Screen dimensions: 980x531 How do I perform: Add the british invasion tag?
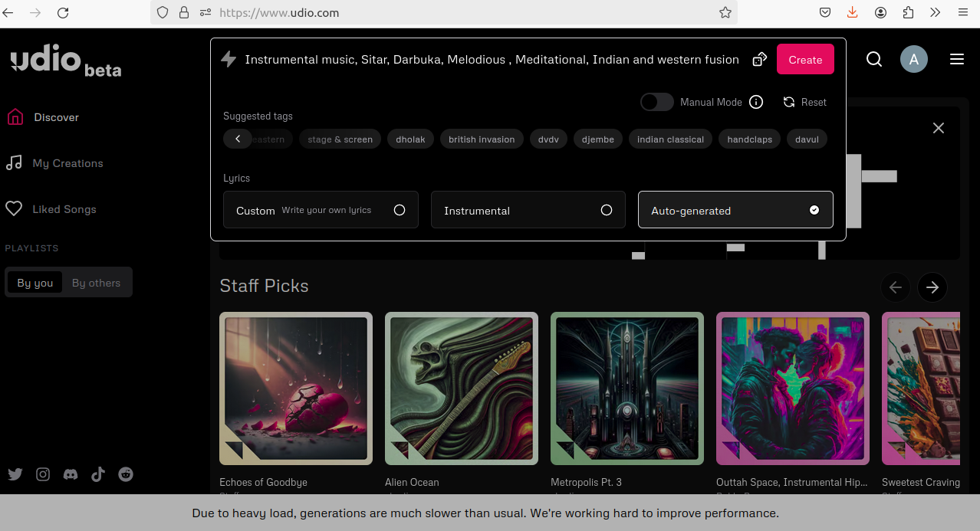482,139
